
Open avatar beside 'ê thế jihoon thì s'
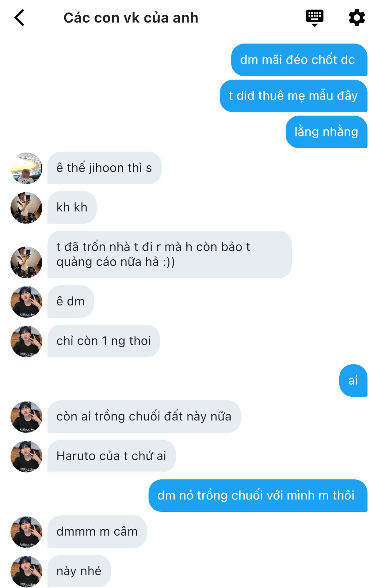26,168
